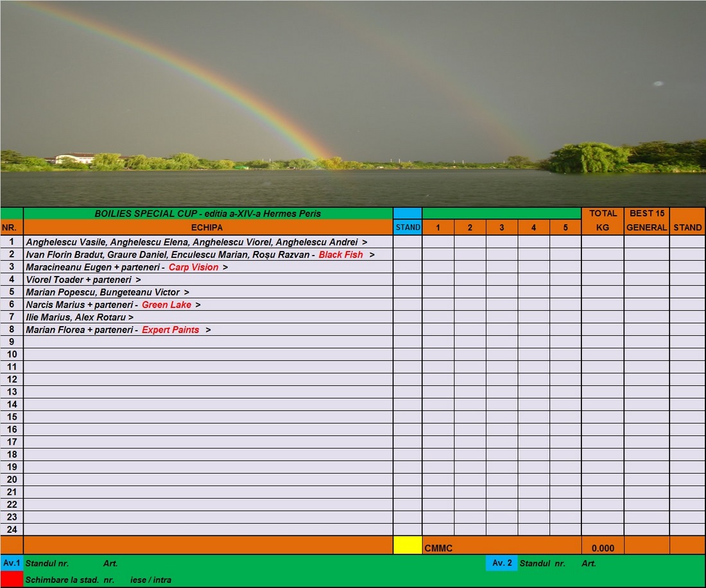Click the BOILIES SPECIAL CUP title cell
The image size is (706, 588).
(207, 213)
